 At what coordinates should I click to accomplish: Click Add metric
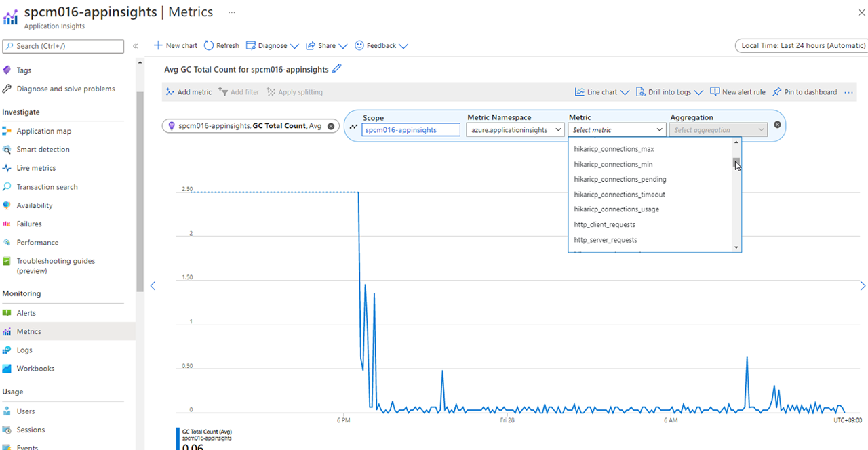189,92
